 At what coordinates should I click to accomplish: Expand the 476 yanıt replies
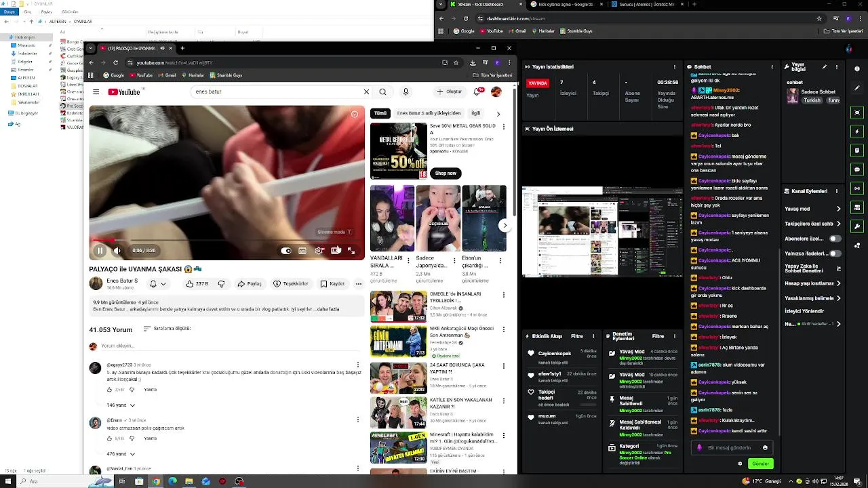[121, 454]
